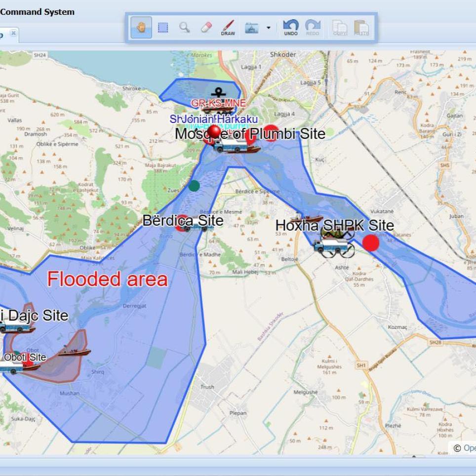476x476 pixels.
Task: Click the red pin at Mosque of Plumbi
Action: pos(214,131)
